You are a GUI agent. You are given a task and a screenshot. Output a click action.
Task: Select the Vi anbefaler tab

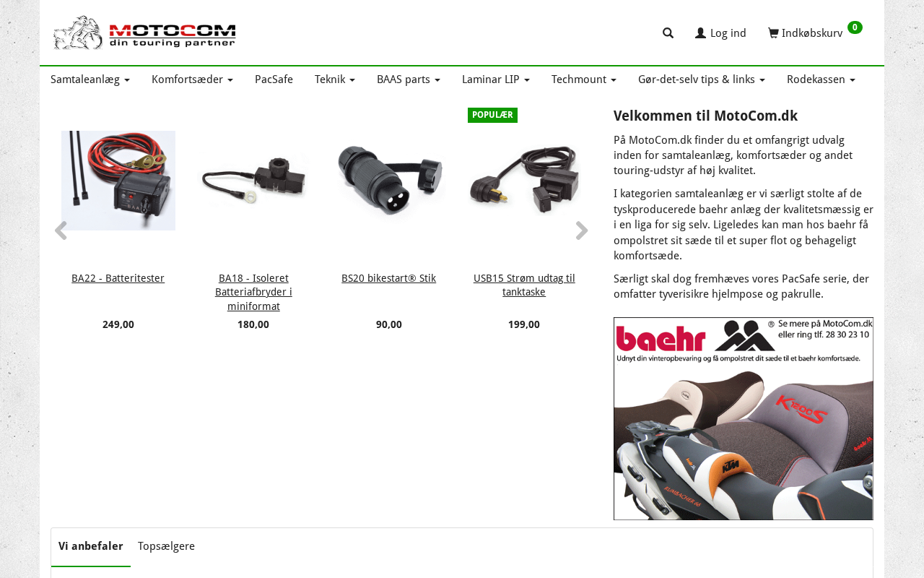pos(91,546)
